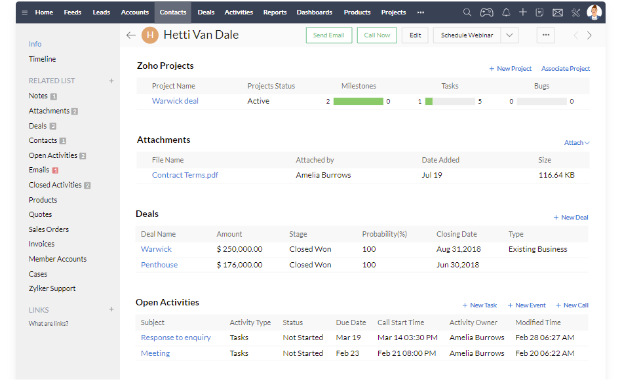Open the Dashboards tab
This screenshot has width=620, height=380.
click(x=314, y=12)
